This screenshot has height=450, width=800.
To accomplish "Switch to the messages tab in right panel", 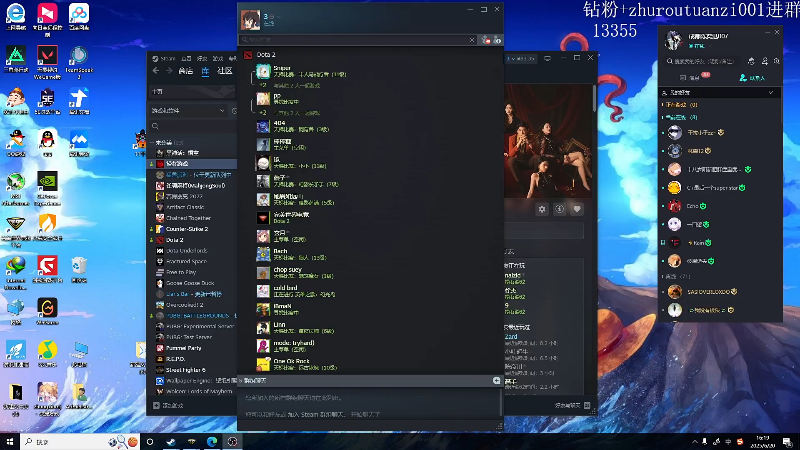I will tap(695, 78).
